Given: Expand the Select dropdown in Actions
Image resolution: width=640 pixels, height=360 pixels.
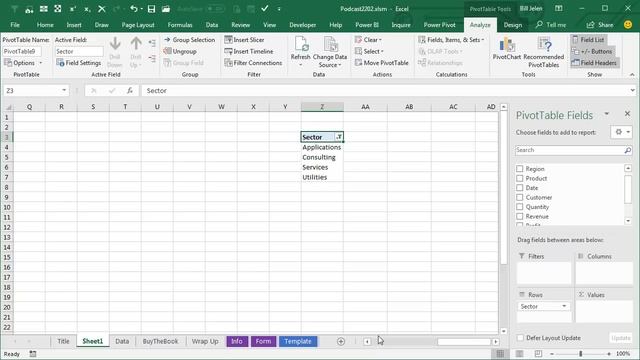Looking at the screenshot, I should coord(382,51).
